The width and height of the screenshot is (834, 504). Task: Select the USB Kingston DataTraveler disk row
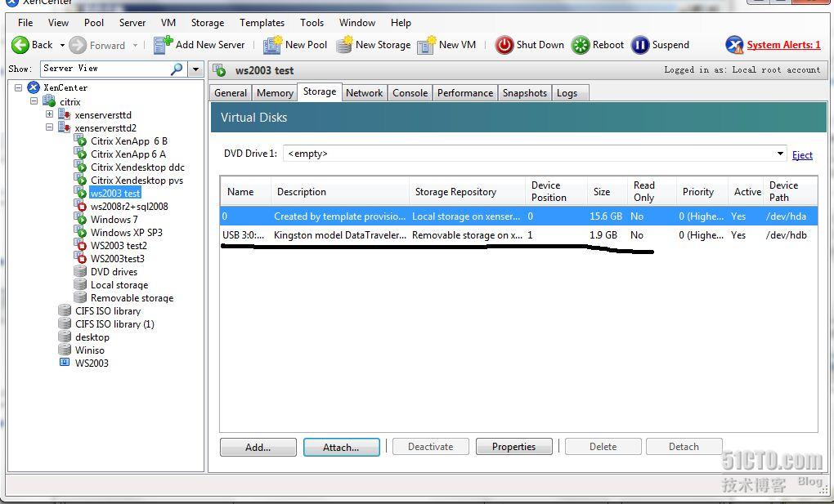518,235
